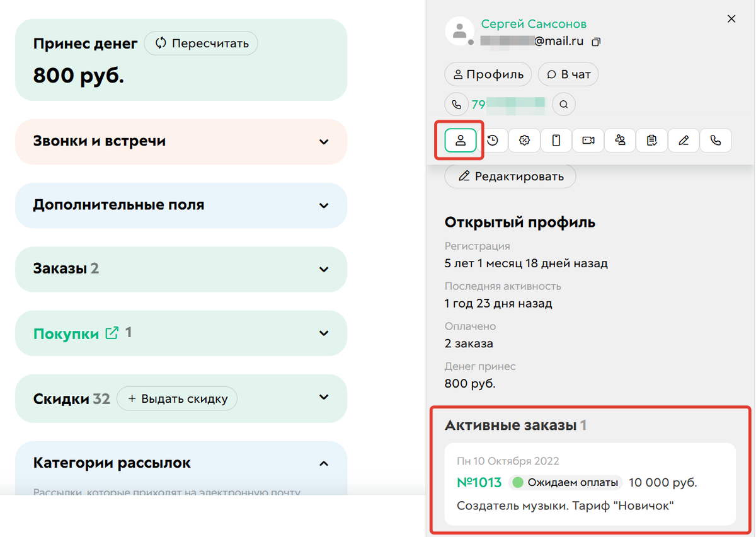Click the mobile phone icon in toolbar

[556, 140]
